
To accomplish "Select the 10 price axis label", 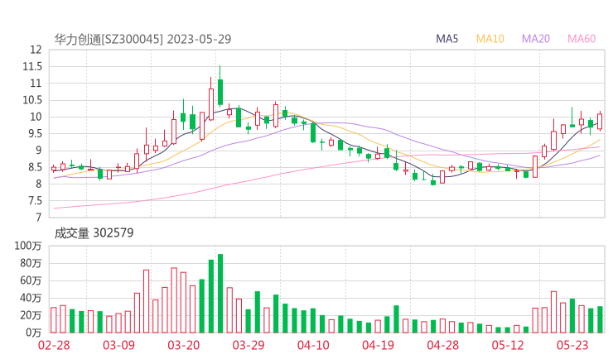I will point(36,117).
